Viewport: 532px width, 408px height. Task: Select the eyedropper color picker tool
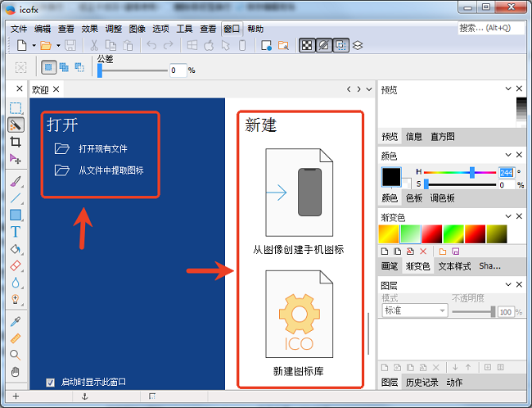point(16,321)
